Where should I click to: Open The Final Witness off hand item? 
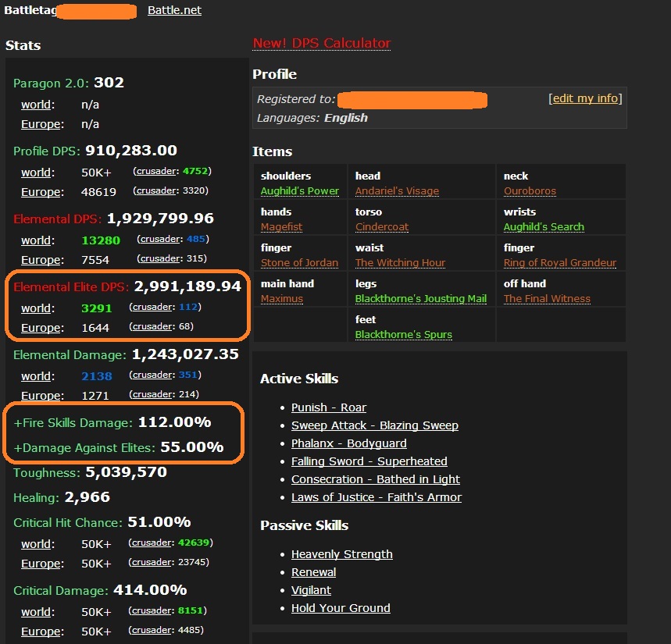[547, 298]
